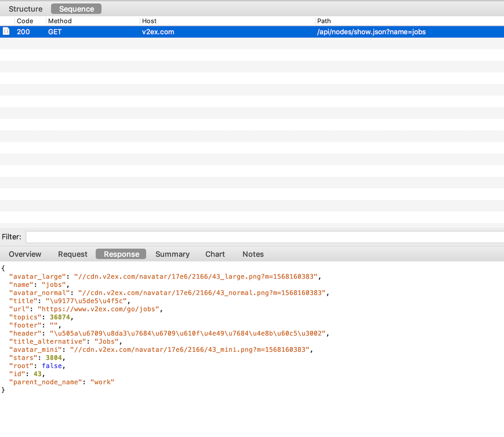Select the Response tab
The image size is (504, 437).
coord(121,254)
